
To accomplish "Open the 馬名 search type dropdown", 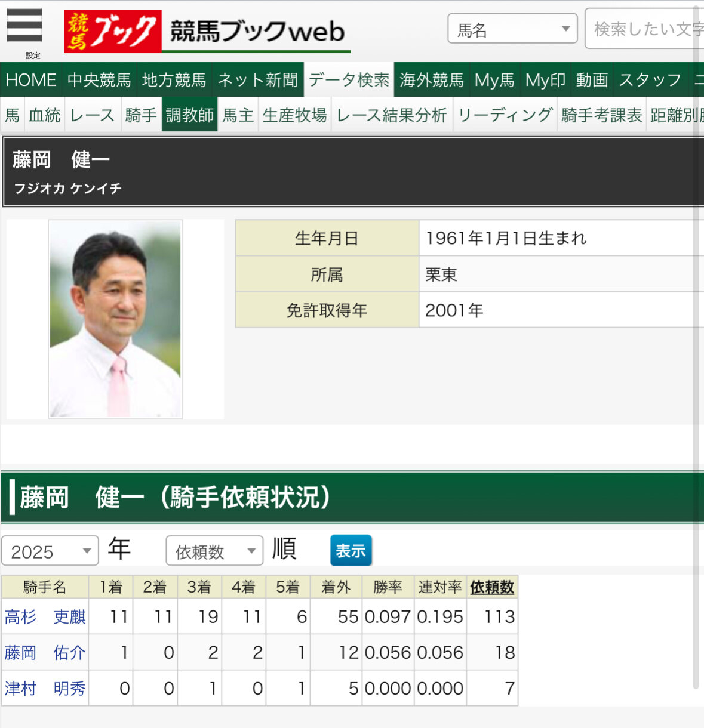I will pyautogui.click(x=512, y=29).
